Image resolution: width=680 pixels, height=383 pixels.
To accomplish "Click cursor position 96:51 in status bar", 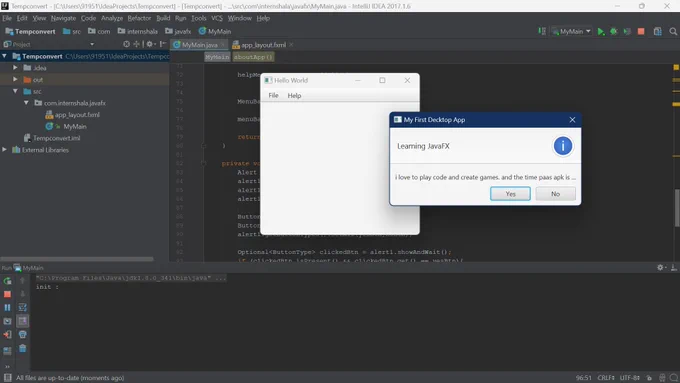I will (584, 378).
